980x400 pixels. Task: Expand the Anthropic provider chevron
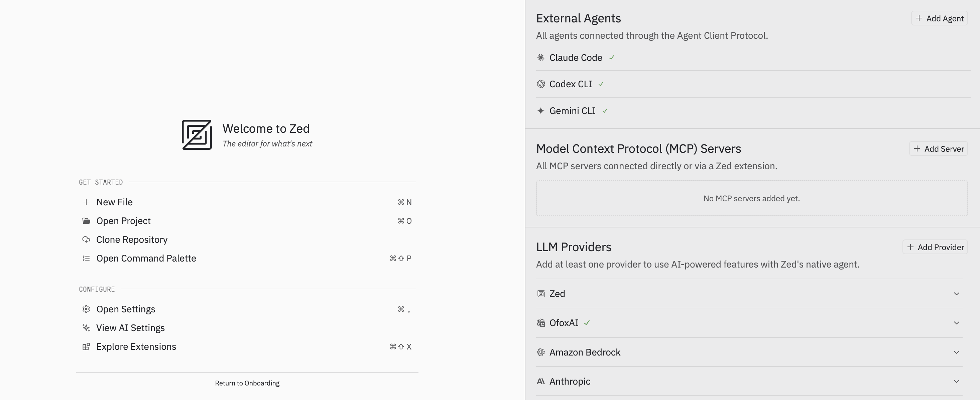click(956, 381)
